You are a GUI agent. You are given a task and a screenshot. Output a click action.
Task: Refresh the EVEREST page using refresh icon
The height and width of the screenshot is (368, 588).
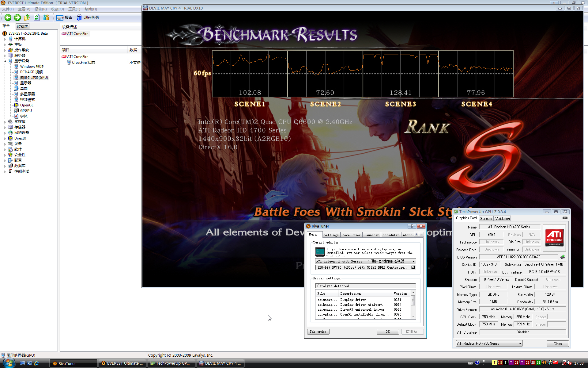[37, 17]
